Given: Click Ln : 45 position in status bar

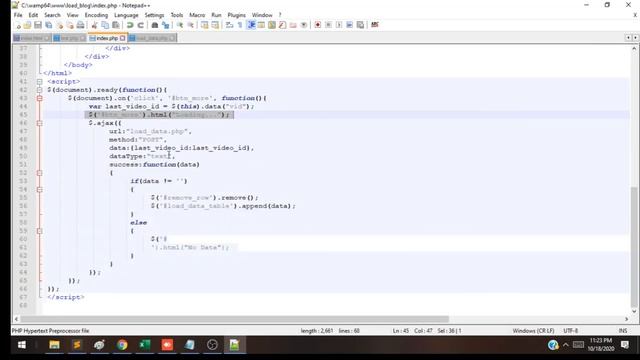Looking at the screenshot, I should coord(401,331).
